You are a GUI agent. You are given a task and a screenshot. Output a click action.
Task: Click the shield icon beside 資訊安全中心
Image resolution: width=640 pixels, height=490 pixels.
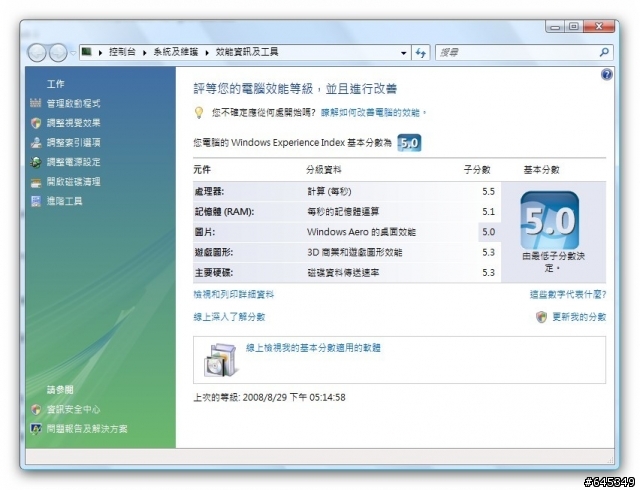[36, 409]
